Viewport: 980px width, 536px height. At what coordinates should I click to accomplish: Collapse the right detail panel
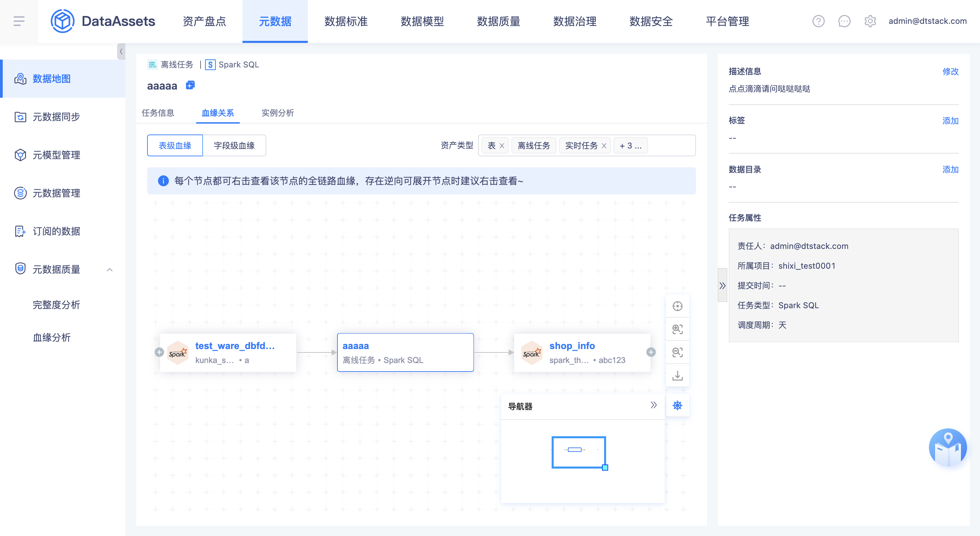pyautogui.click(x=722, y=285)
